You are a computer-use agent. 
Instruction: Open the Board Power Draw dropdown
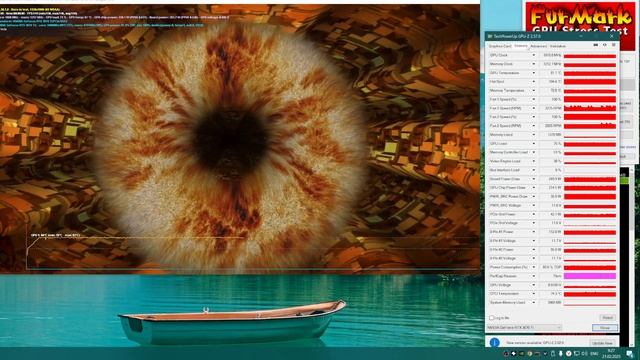(533, 179)
